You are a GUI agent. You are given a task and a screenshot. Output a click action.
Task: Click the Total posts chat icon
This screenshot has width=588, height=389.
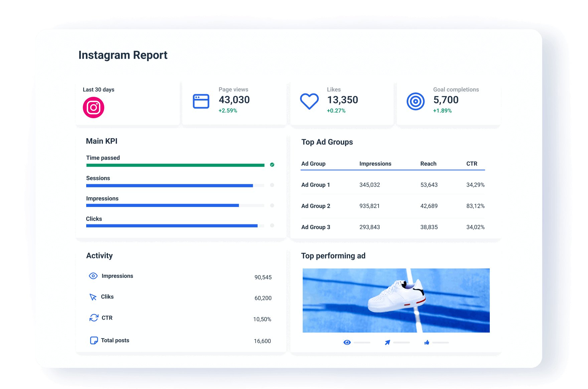coord(94,340)
